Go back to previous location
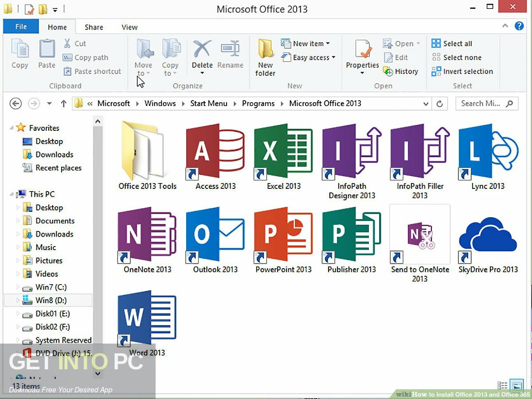 tap(16, 104)
